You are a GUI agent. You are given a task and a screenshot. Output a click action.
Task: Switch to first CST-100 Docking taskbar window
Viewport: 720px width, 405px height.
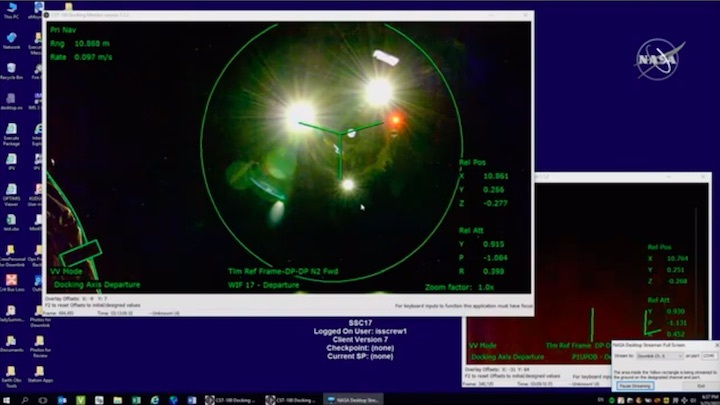coord(232,400)
